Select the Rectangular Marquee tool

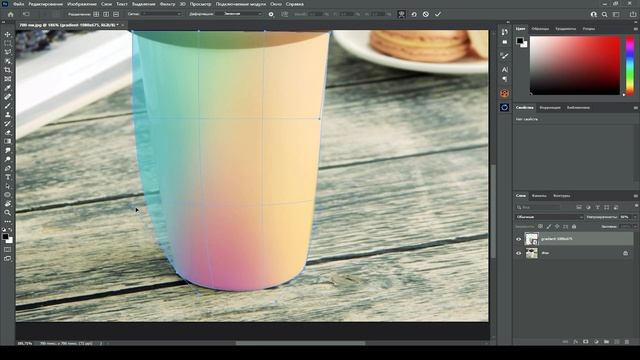[7, 43]
